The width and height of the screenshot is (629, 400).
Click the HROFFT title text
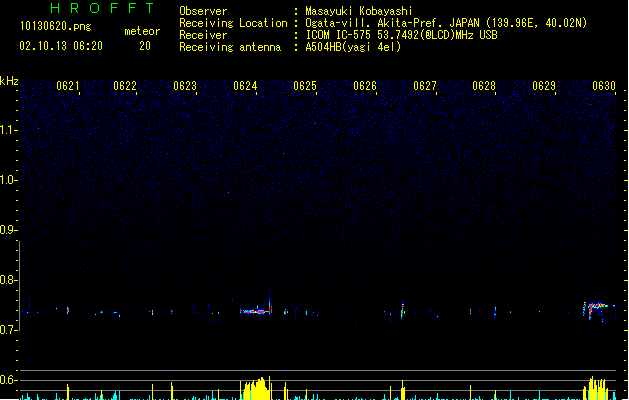[103, 8]
